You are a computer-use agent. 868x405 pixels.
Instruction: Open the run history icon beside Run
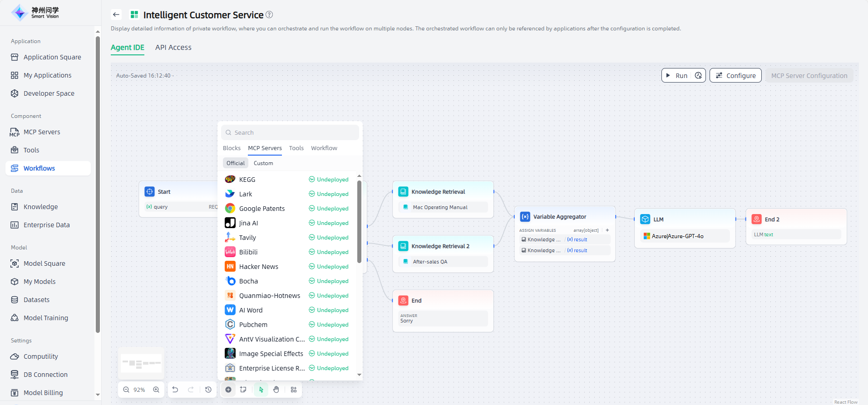[x=698, y=76]
